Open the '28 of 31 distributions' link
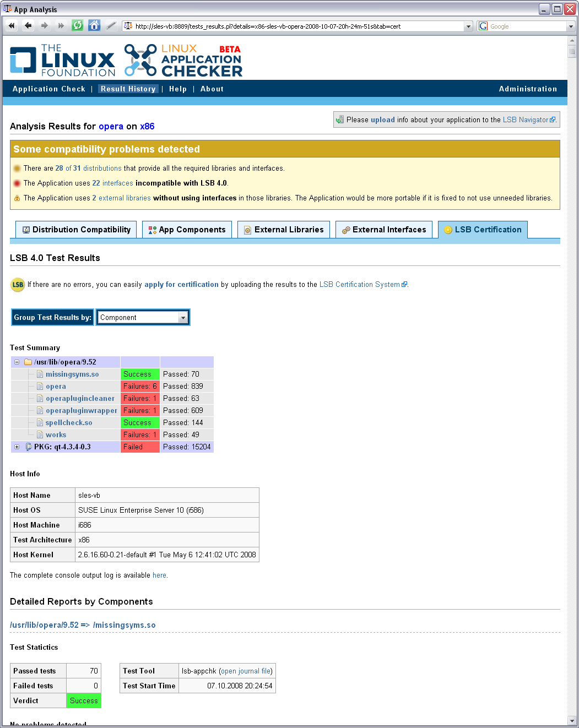Image resolution: width=579 pixels, height=728 pixels. pyautogui.click(x=88, y=169)
